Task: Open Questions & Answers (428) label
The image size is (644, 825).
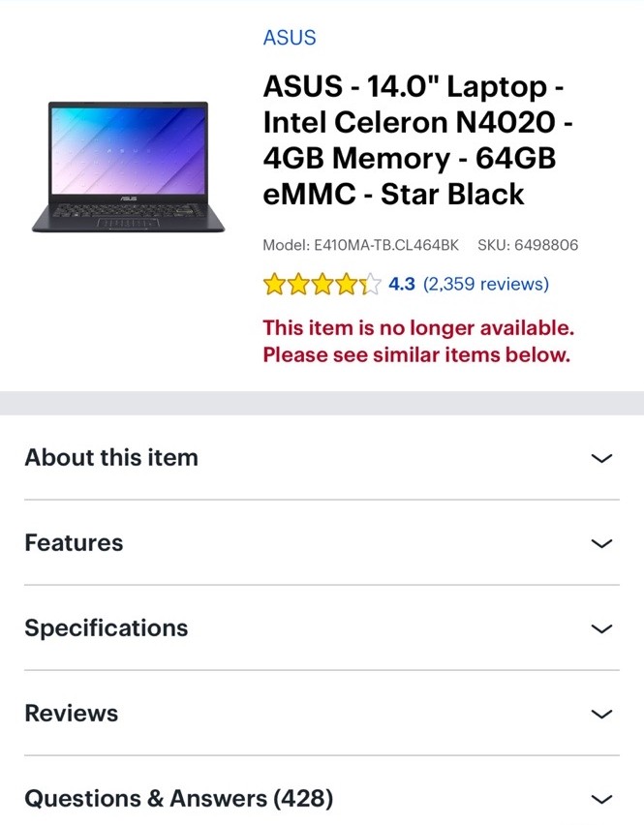Action: pos(179,799)
